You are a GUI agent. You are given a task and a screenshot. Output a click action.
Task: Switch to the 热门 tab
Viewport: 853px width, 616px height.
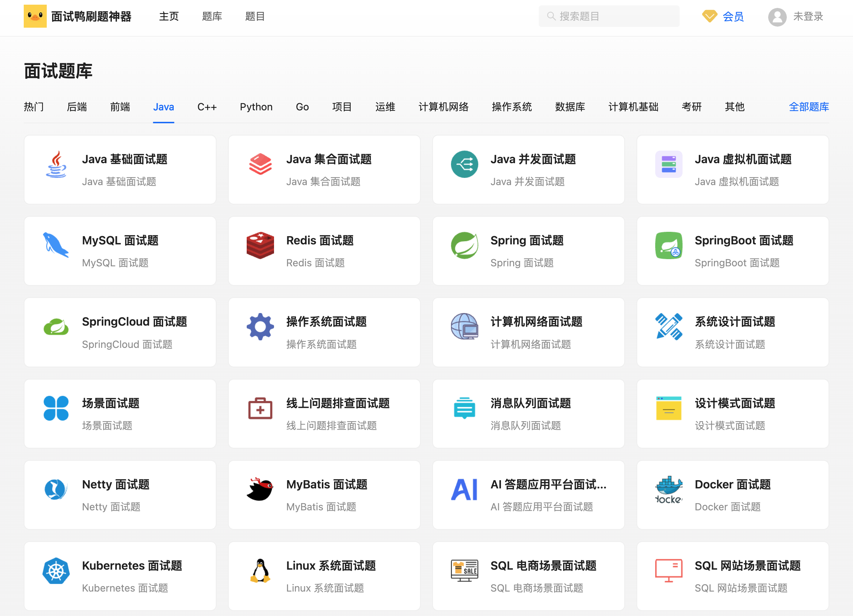click(x=34, y=107)
